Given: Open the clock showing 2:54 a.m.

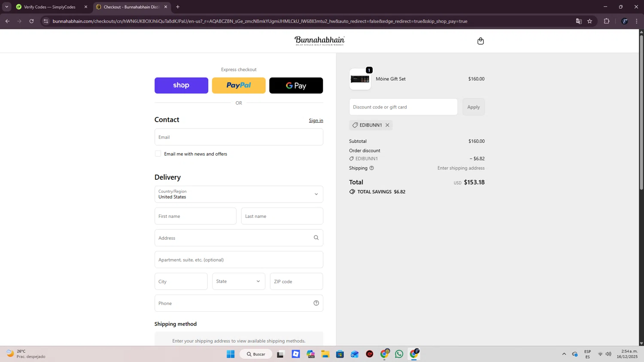Looking at the screenshot, I should tap(627, 354).
